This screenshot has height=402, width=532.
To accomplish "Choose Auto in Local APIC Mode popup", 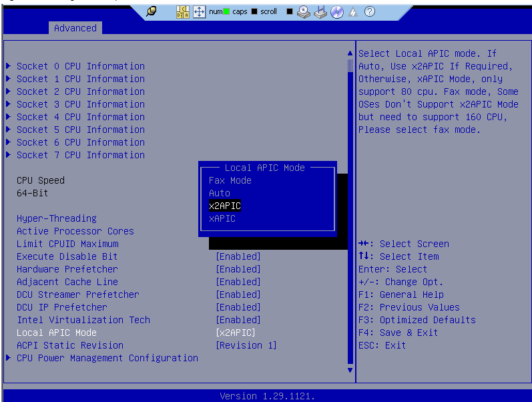I will [220, 193].
